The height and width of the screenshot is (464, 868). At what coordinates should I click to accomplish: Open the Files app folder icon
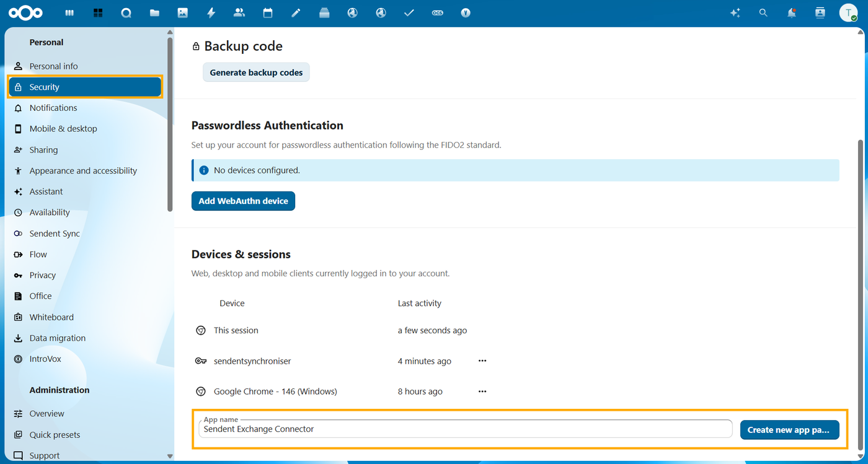154,13
